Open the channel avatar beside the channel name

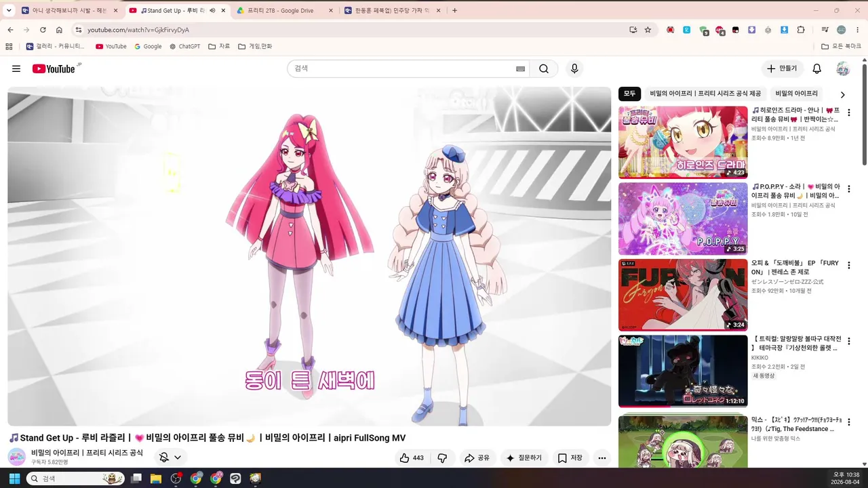click(17, 457)
